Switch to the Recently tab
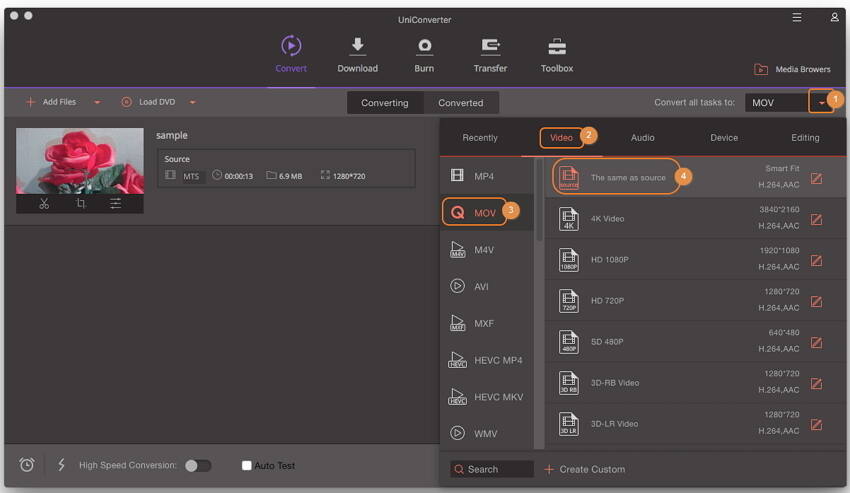Screen dimensions: 850x493 coord(480,138)
